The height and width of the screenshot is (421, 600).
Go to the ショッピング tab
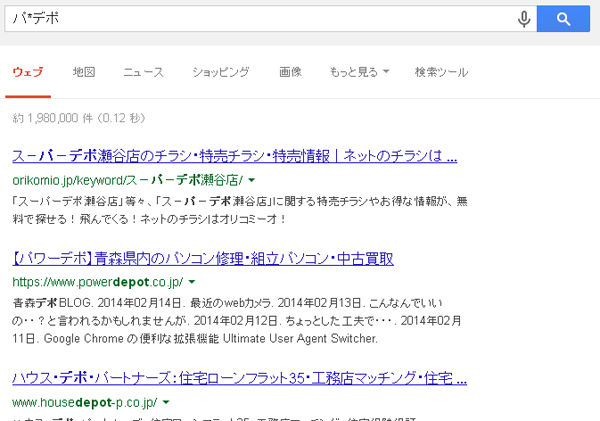[x=221, y=72]
